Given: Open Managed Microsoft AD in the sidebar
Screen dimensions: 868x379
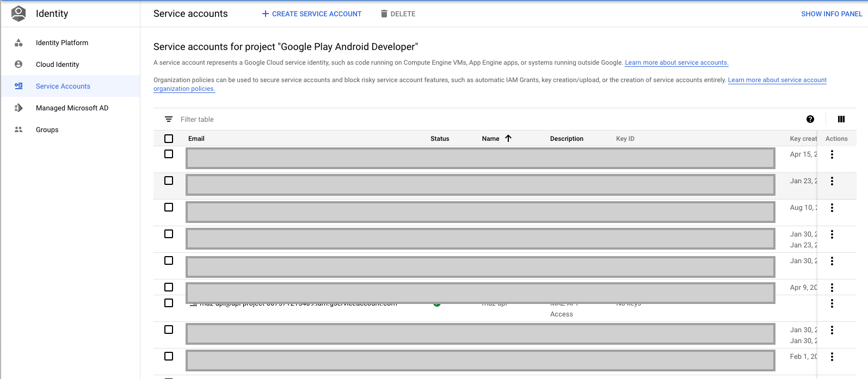Looking at the screenshot, I should [70, 108].
